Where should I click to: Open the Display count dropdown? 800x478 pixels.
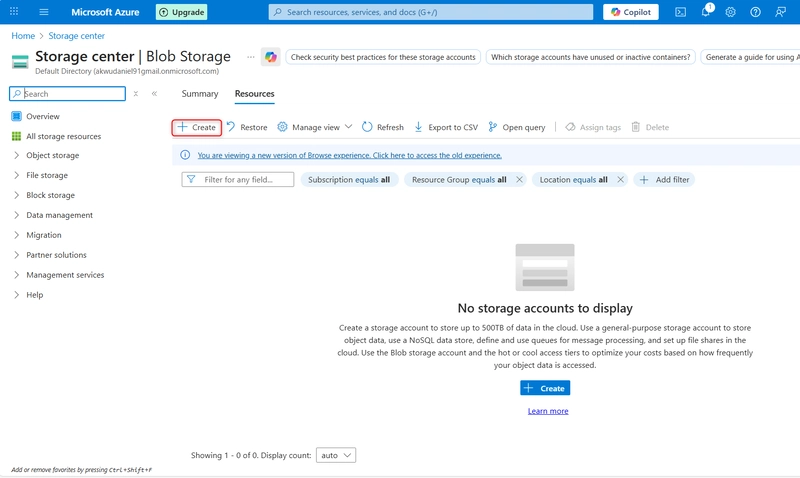pos(335,455)
